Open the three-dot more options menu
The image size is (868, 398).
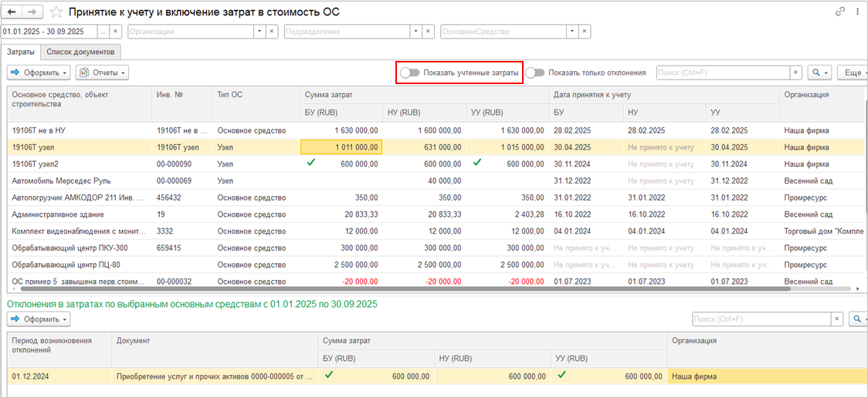(857, 12)
